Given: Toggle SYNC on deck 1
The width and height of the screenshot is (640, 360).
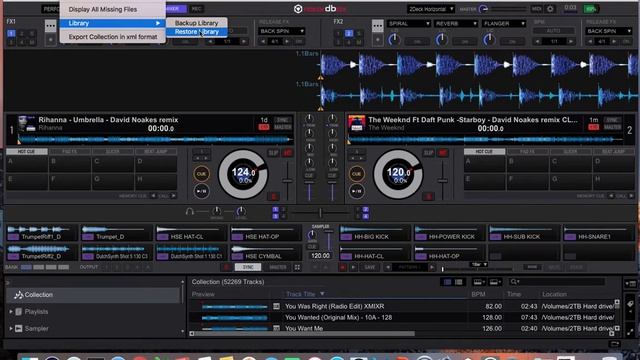Looking at the screenshot, I should [x=282, y=120].
